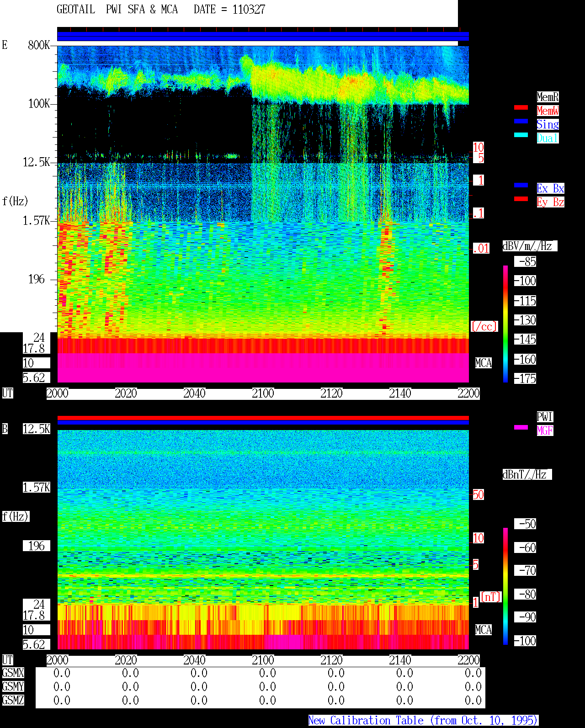
Task: Click the GSMX row label
Action: (x=13, y=673)
